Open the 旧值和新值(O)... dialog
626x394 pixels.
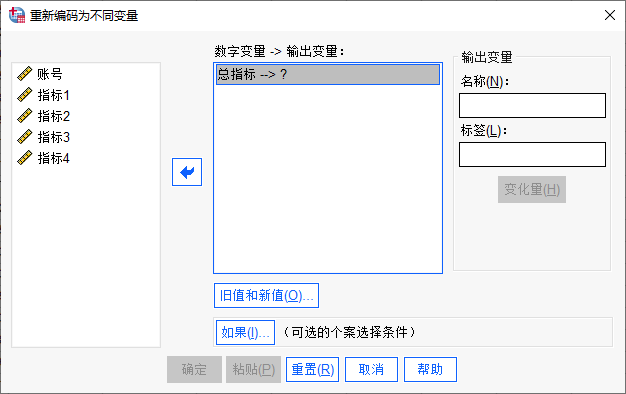click(x=266, y=295)
